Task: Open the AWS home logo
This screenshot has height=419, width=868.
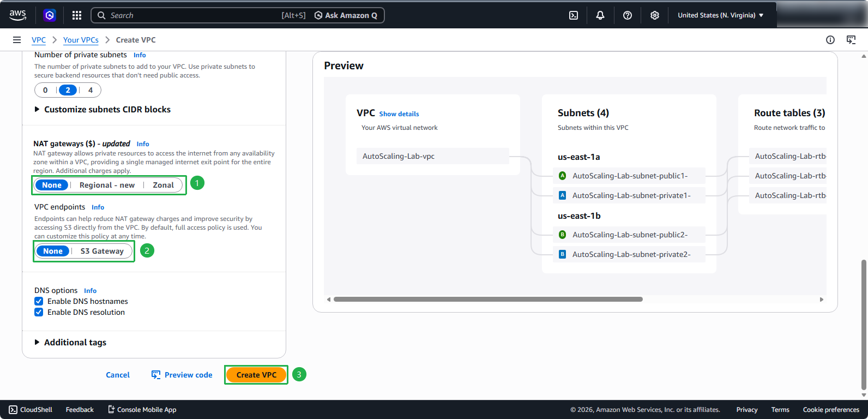Action: [x=17, y=15]
